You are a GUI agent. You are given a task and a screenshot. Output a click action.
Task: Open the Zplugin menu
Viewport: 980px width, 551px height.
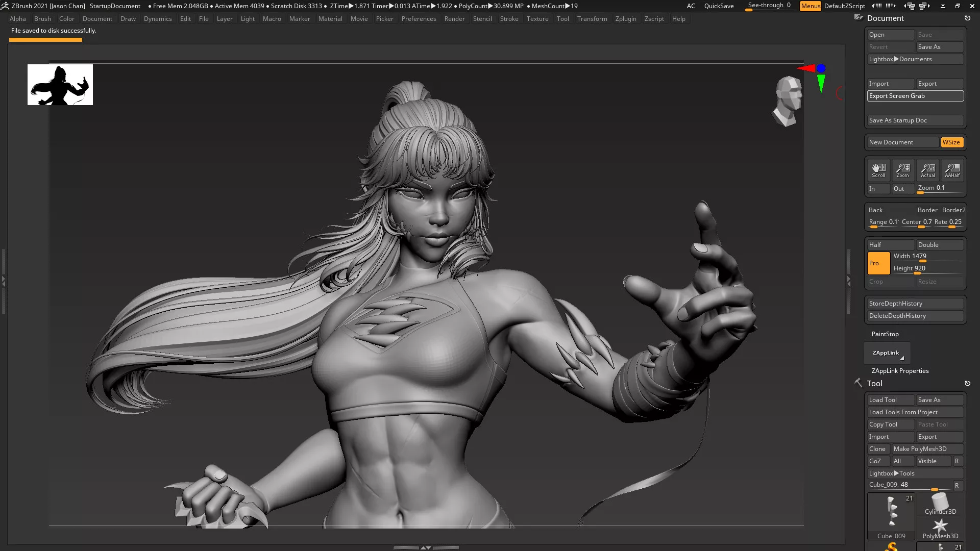(x=625, y=19)
